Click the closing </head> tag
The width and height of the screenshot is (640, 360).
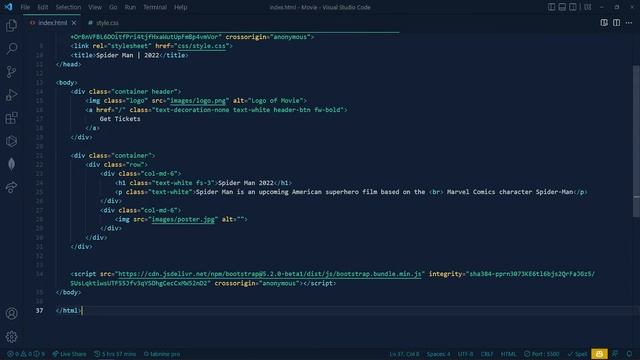(x=69, y=64)
